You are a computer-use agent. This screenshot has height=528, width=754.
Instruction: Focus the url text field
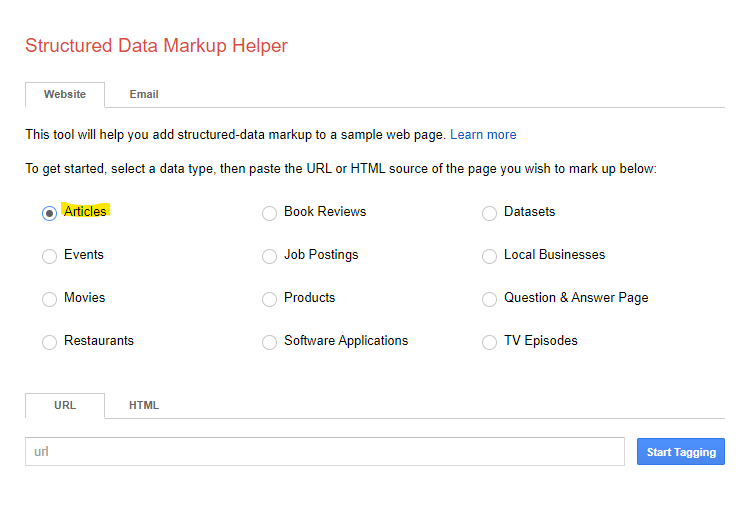[325, 452]
